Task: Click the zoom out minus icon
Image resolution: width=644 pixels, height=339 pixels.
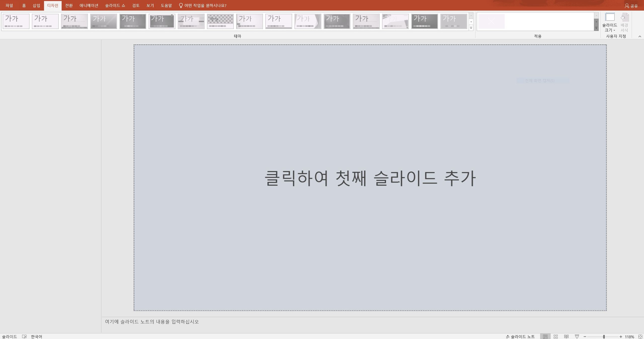Action: 585,336
